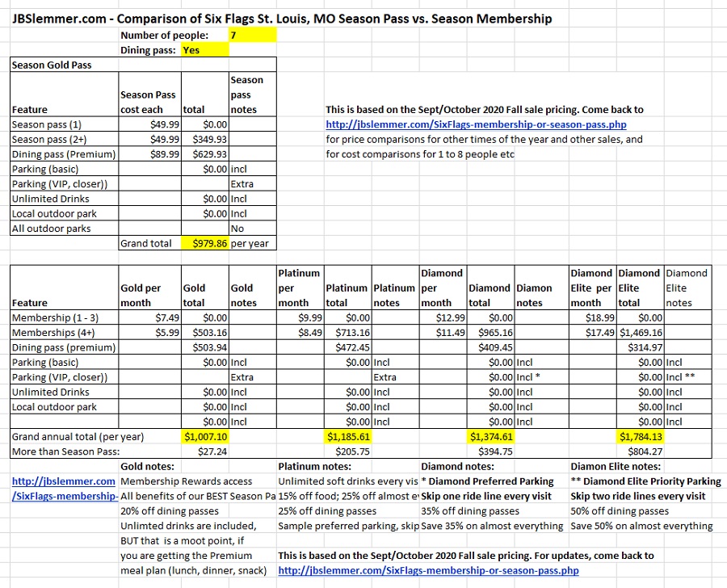Screen dimensions: 727x588
Task: Select the $7.49 Gold per month cell
Action: 149,317
